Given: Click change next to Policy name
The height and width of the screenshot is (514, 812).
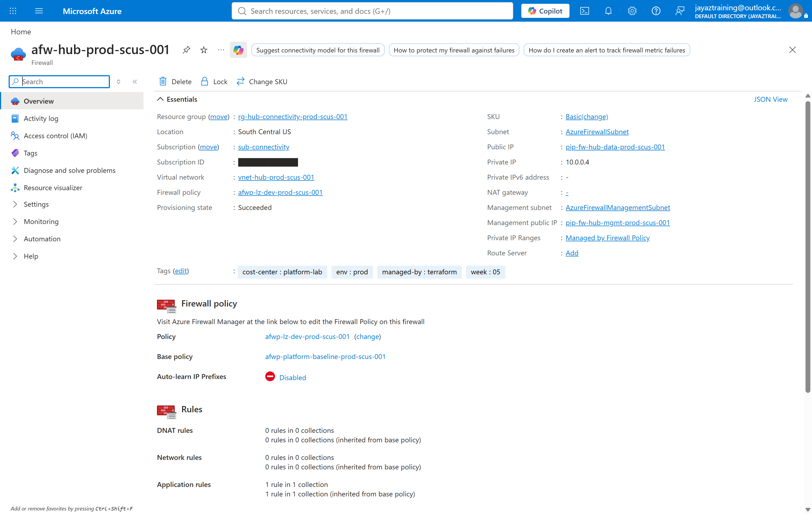Looking at the screenshot, I should coord(368,337).
